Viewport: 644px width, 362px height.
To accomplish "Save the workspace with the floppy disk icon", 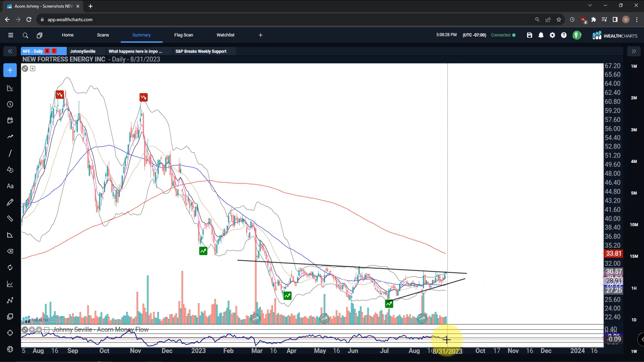I will tap(530, 35).
